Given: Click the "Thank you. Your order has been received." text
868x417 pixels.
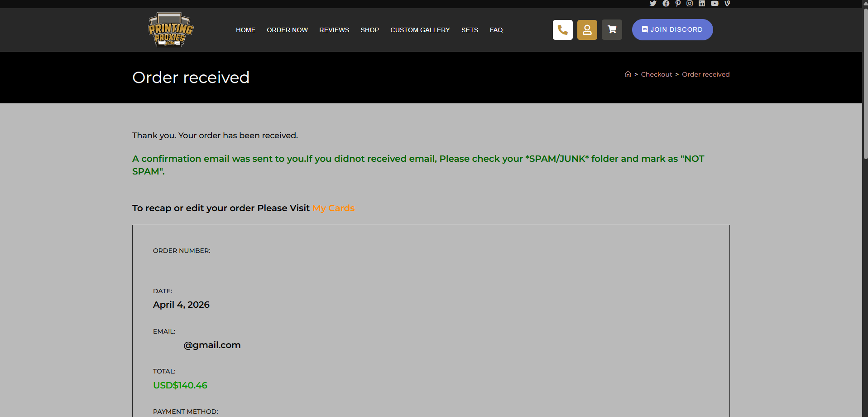Looking at the screenshot, I should coord(215,136).
